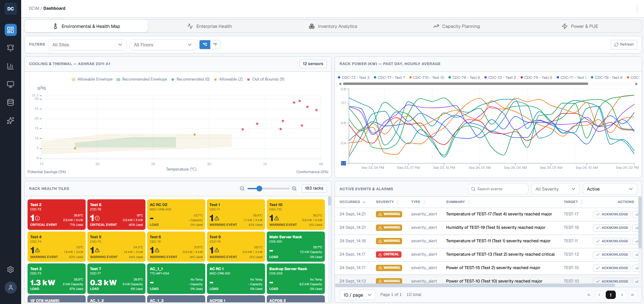Open the Main Server Rack tile
The height and width of the screenshot is (304, 644).
click(296, 247)
